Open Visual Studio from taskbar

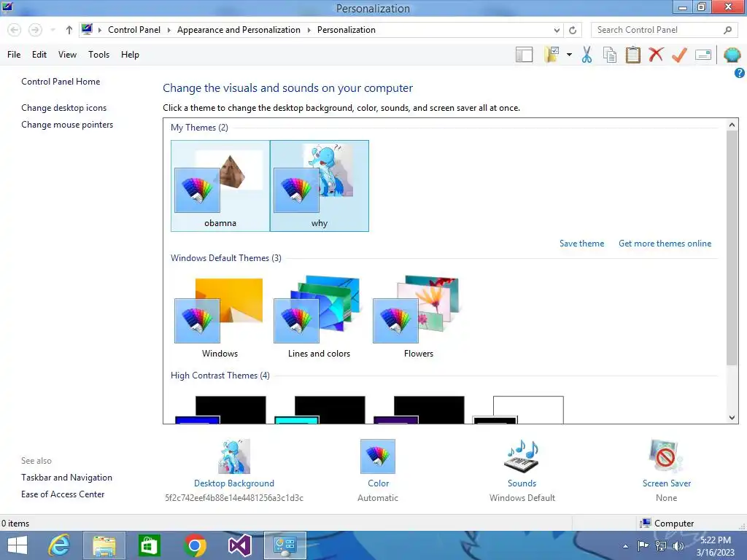click(239, 545)
